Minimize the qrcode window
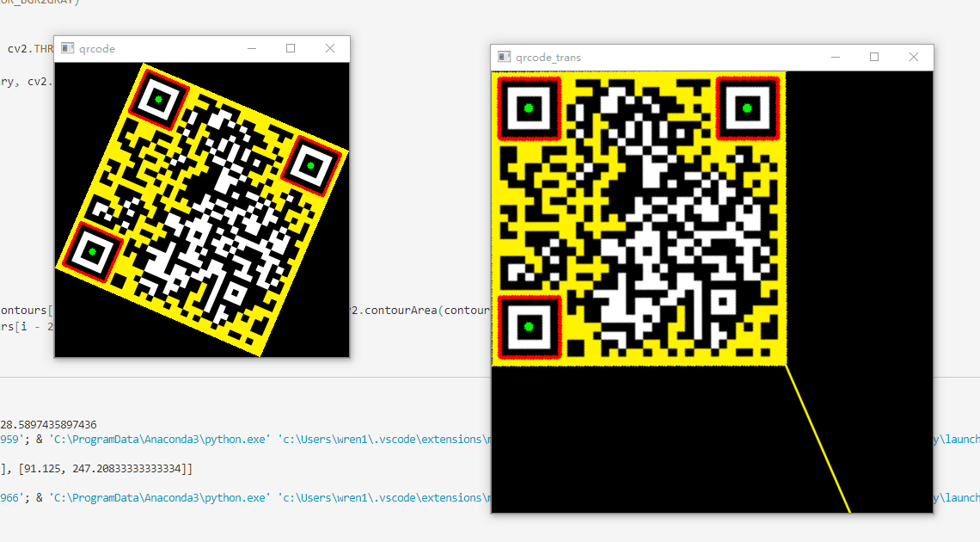 (x=252, y=48)
